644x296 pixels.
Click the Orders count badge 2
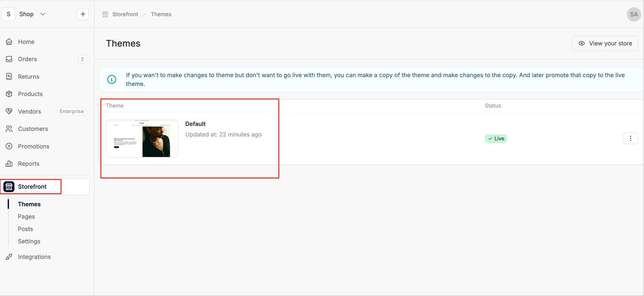click(82, 59)
